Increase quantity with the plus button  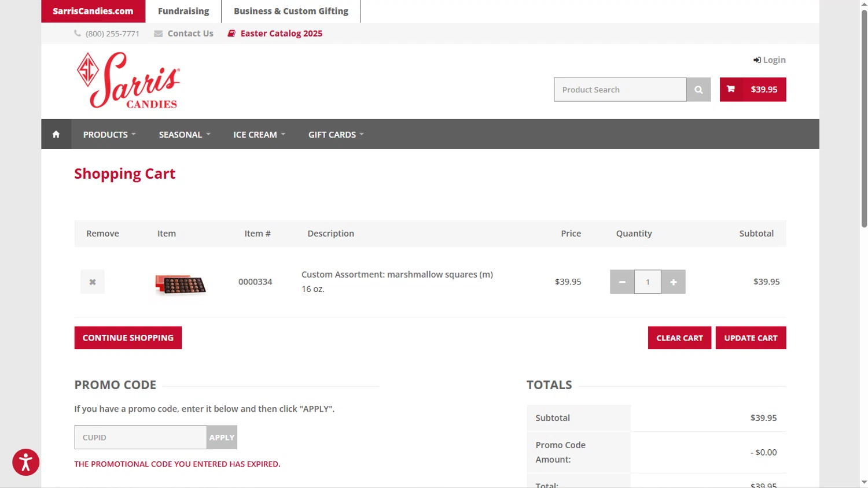674,282
